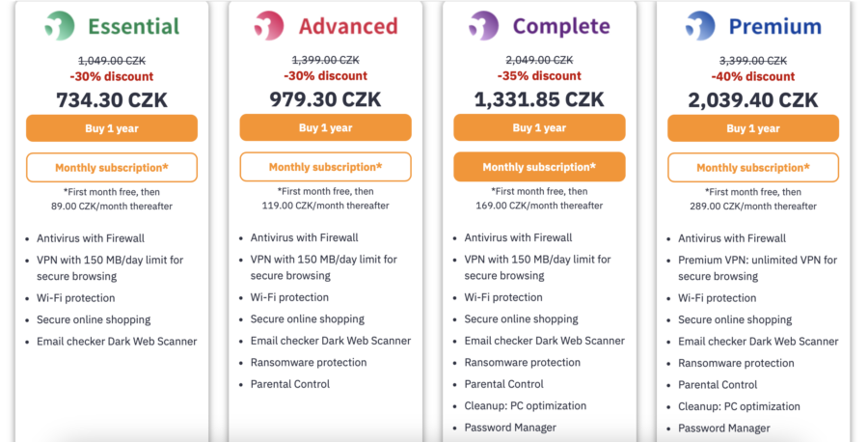This screenshot has height=442, width=868.
Task: Click the green Essential plan logo icon
Action: [x=60, y=25]
